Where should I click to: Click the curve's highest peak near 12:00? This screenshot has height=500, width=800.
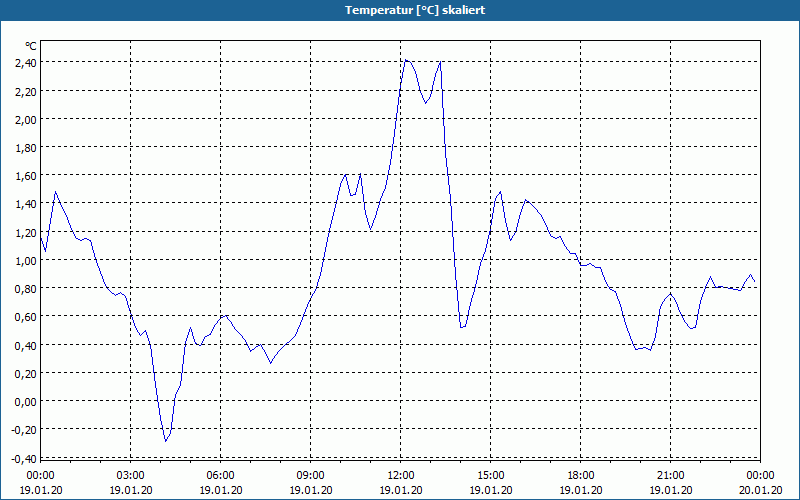[406, 60]
